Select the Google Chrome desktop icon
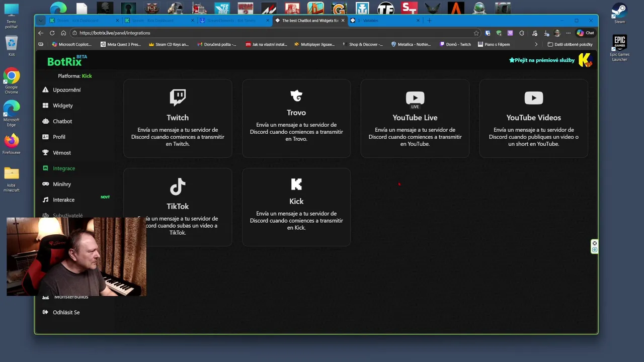This screenshot has width=644, height=362. click(x=11, y=81)
